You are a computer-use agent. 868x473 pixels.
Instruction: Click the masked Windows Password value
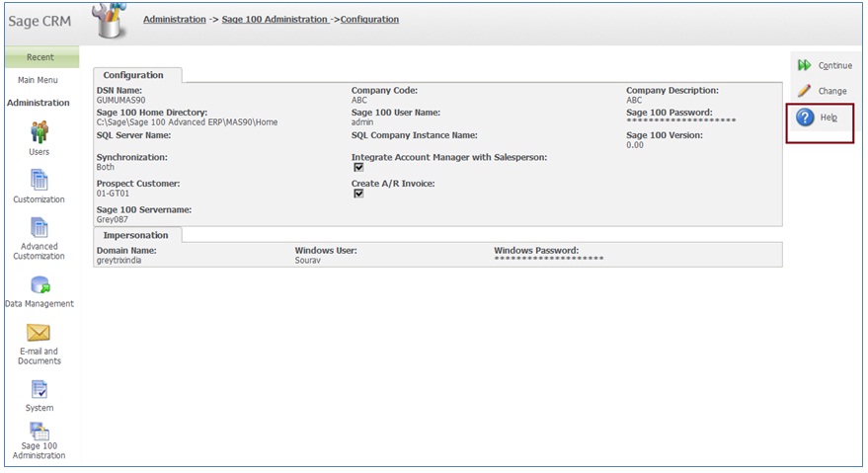click(549, 258)
